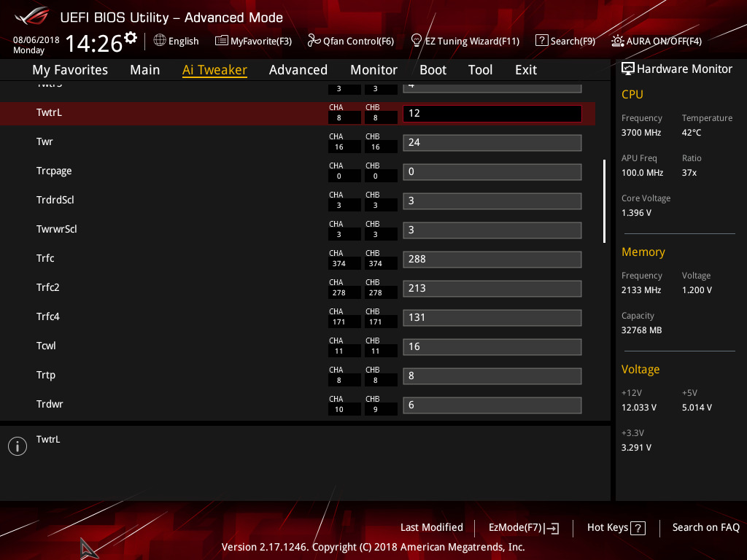
Task: Edit the Trfc2 value field showing 213
Action: pos(492,288)
